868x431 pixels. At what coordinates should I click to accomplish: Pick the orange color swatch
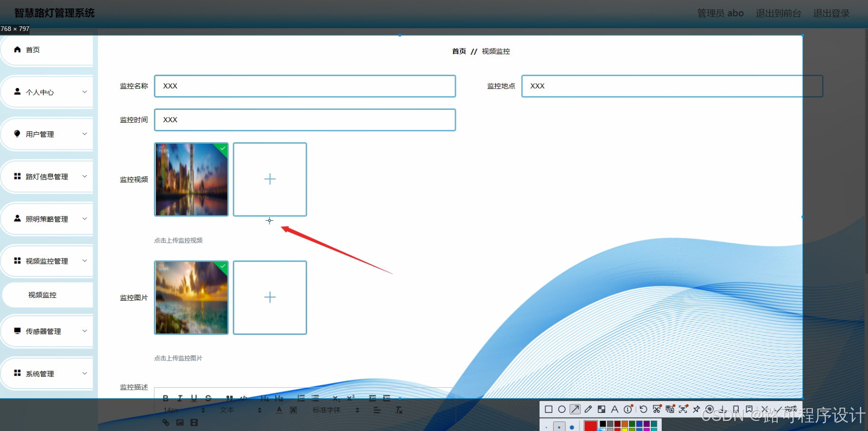pyautogui.click(x=625, y=424)
